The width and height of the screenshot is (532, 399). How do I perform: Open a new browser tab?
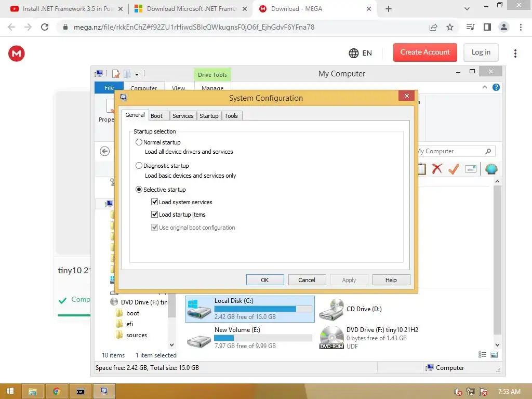pyautogui.click(x=389, y=9)
